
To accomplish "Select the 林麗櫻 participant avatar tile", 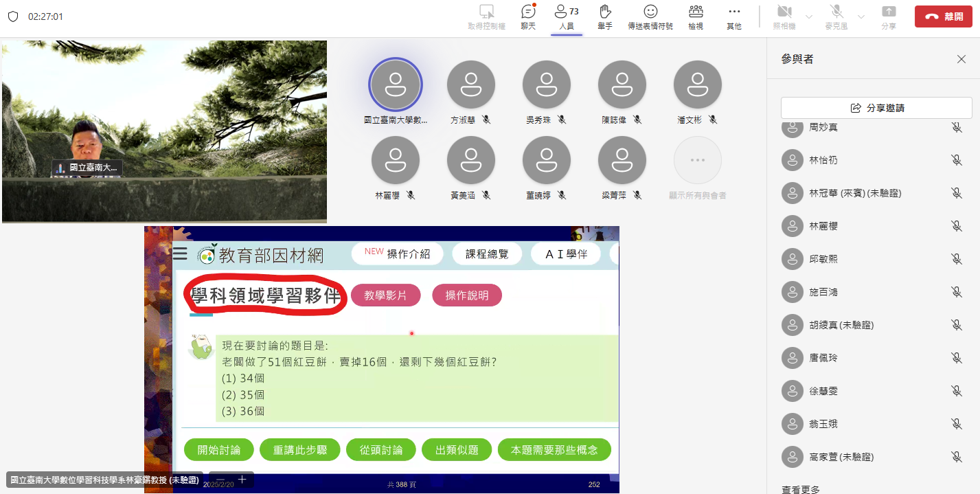I will (396, 160).
